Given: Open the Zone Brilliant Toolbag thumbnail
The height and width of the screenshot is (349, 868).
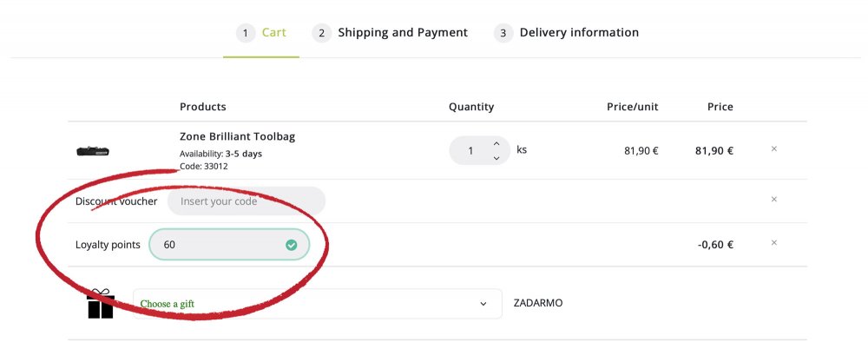Looking at the screenshot, I should pyautogui.click(x=93, y=151).
